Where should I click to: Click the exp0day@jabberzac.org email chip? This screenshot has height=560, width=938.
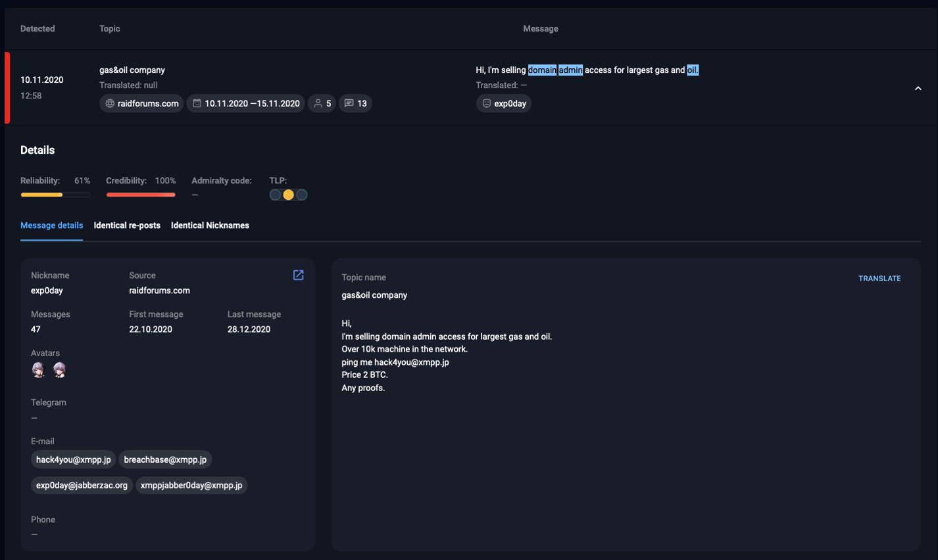tap(82, 485)
